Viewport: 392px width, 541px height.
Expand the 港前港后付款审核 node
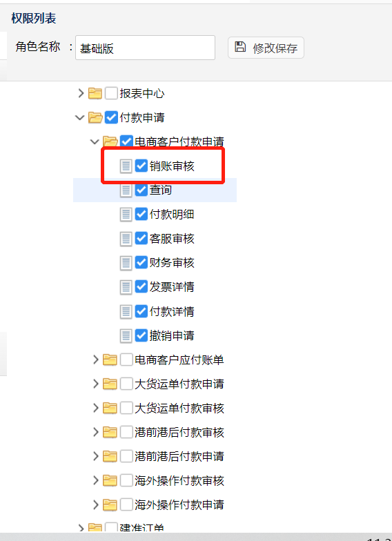click(x=95, y=432)
